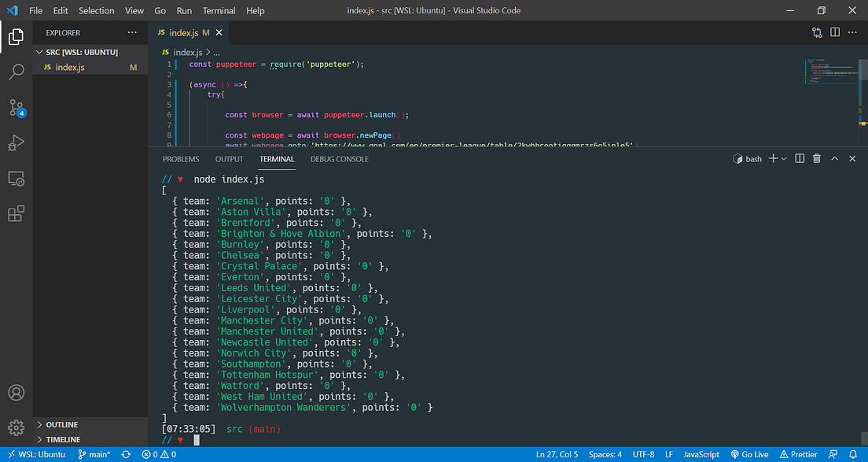Open the Manage gear icon

point(16,427)
